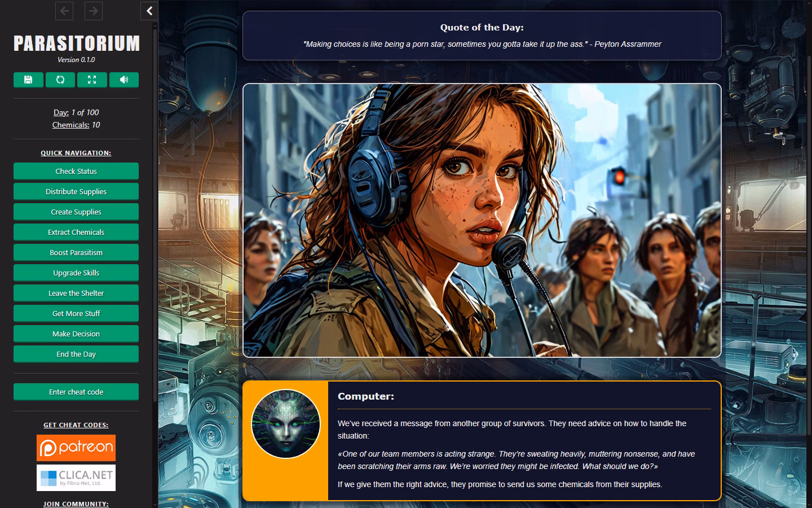This screenshot has width=812, height=508.
Task: Collapse the sidebar with chevron arrow
Action: click(149, 11)
